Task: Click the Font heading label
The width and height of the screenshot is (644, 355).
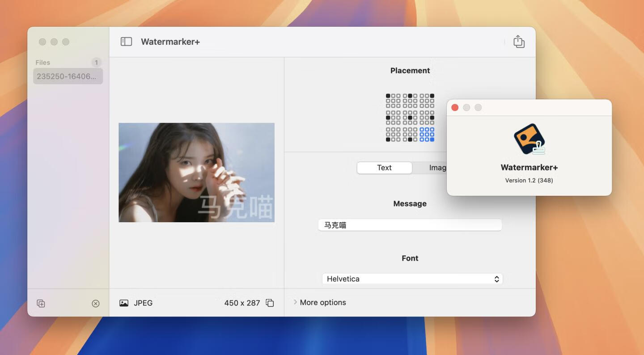Action: coord(410,258)
